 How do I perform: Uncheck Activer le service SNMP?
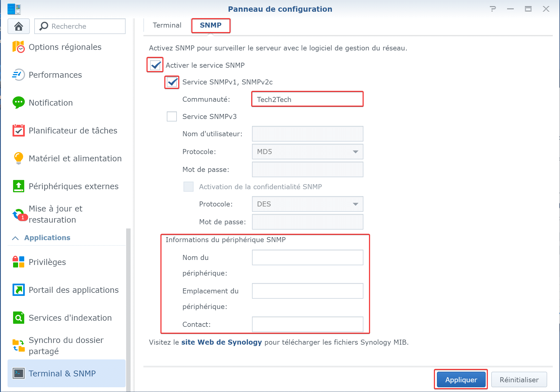[155, 65]
